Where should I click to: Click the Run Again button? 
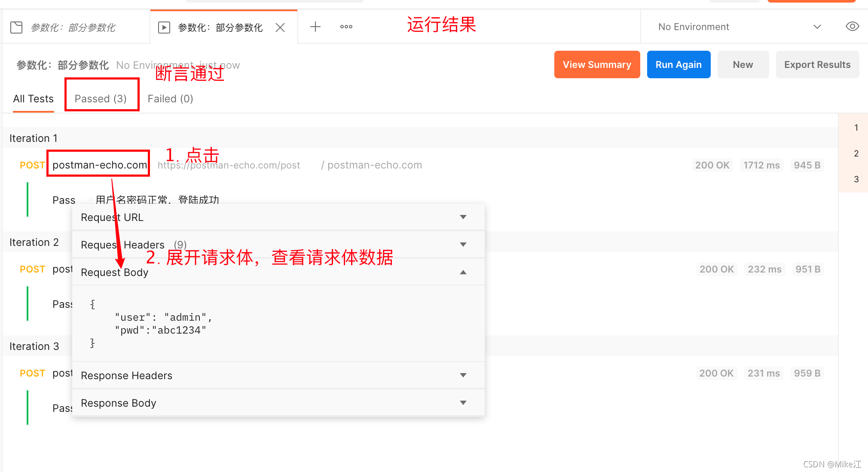[x=679, y=64]
